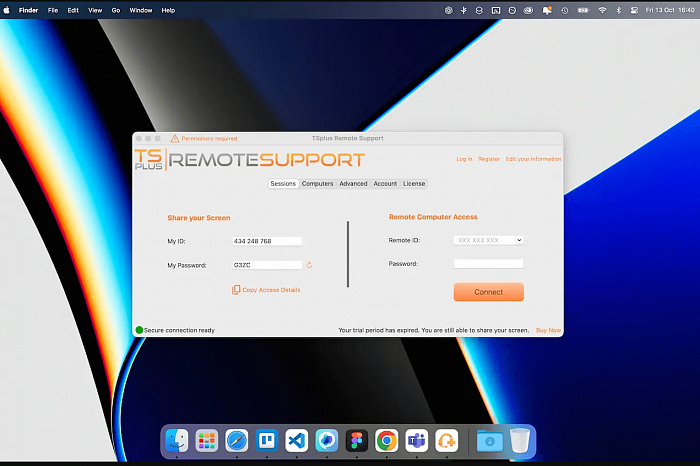This screenshot has height=466, width=700.
Task: Open Trello in the dock
Action: [x=267, y=441]
